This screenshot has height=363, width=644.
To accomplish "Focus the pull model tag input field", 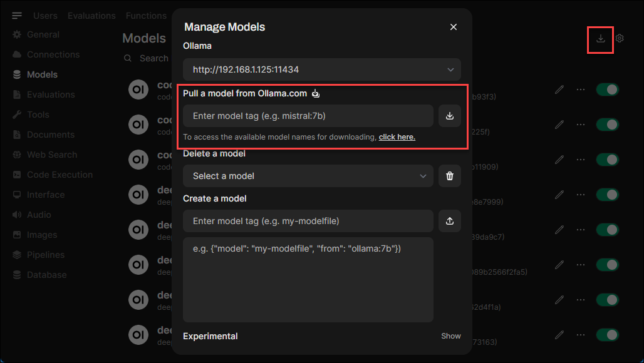I will click(308, 116).
